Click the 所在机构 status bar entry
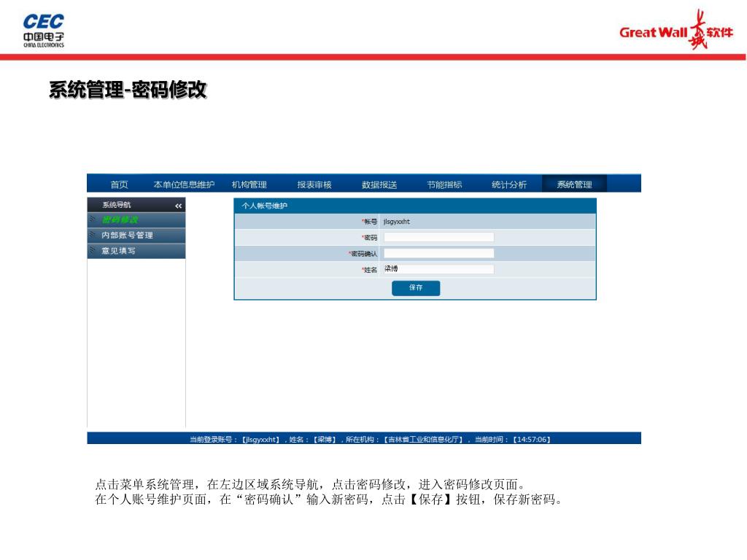 pyautogui.click(x=405, y=439)
